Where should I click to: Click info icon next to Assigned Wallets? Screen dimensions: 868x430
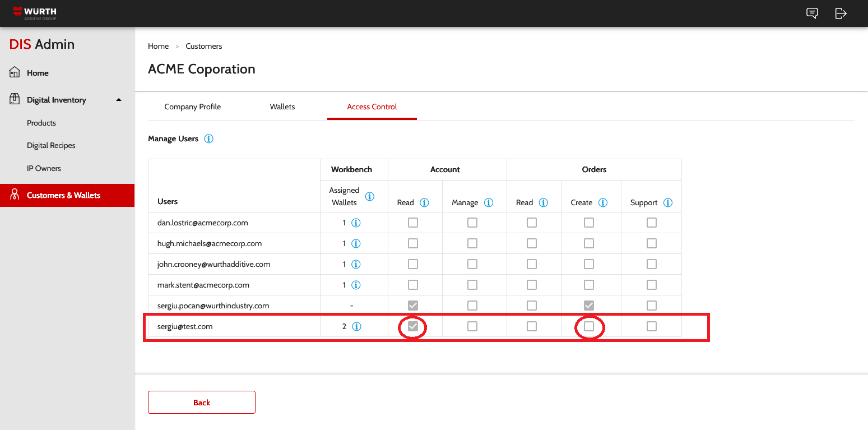point(369,196)
